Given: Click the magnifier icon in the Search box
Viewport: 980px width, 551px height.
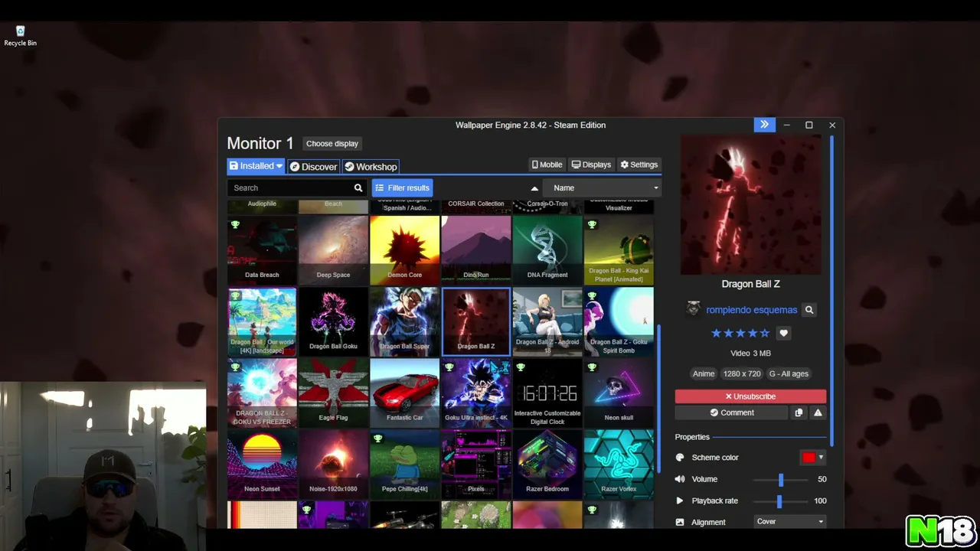Looking at the screenshot, I should pos(358,187).
